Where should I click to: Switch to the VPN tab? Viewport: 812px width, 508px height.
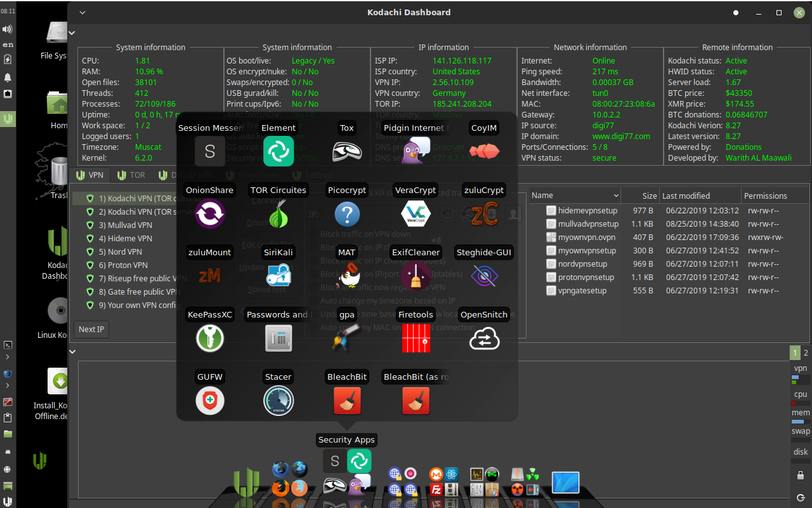point(90,175)
